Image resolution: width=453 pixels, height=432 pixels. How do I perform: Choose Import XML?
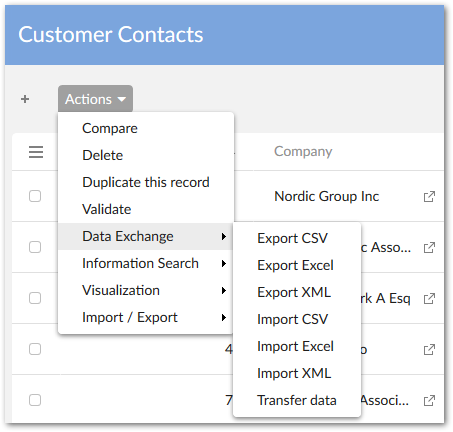[x=297, y=373]
